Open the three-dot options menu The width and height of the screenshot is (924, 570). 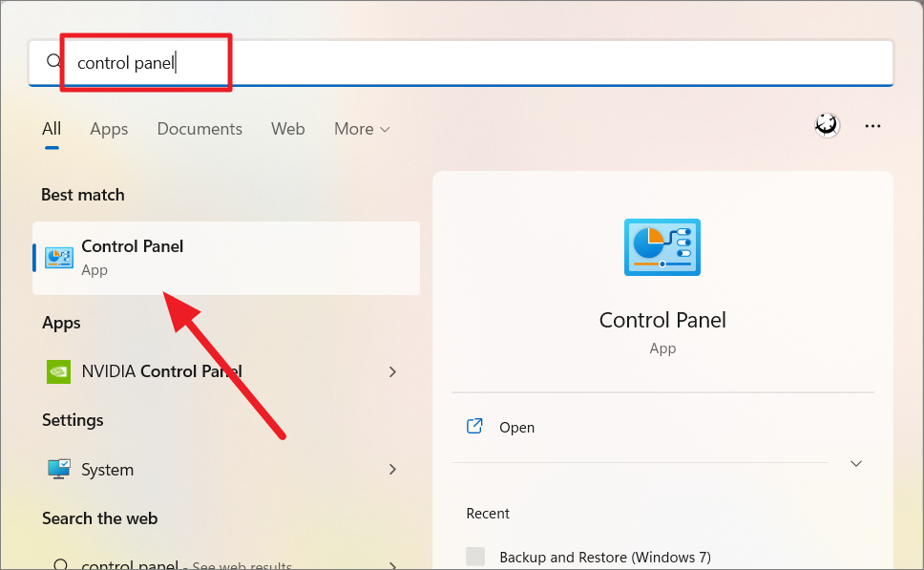point(872,126)
